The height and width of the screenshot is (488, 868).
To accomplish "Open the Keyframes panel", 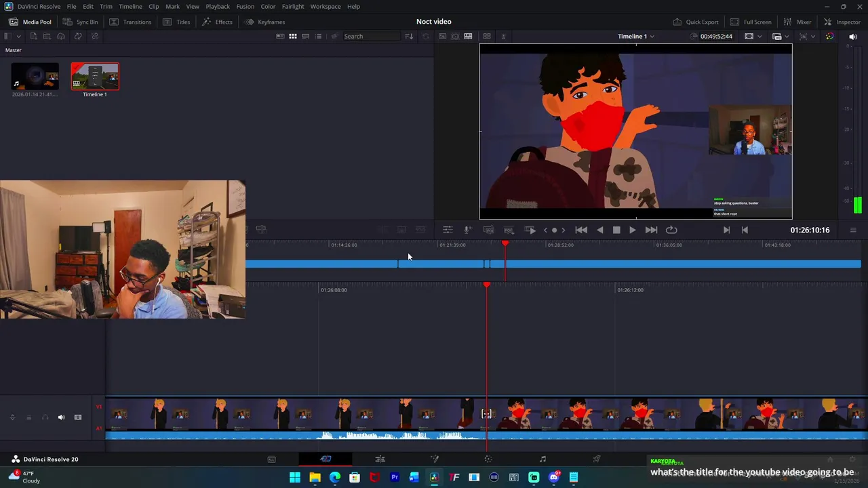I will coord(264,22).
